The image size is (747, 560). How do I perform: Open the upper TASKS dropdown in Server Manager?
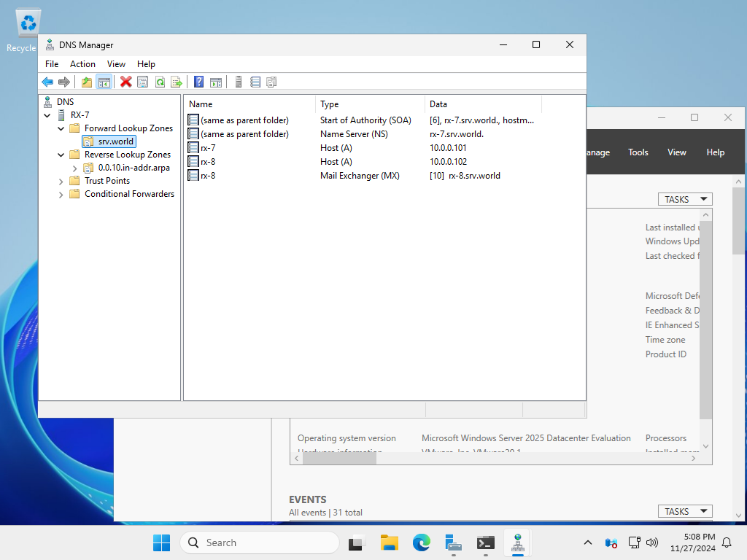(685, 199)
